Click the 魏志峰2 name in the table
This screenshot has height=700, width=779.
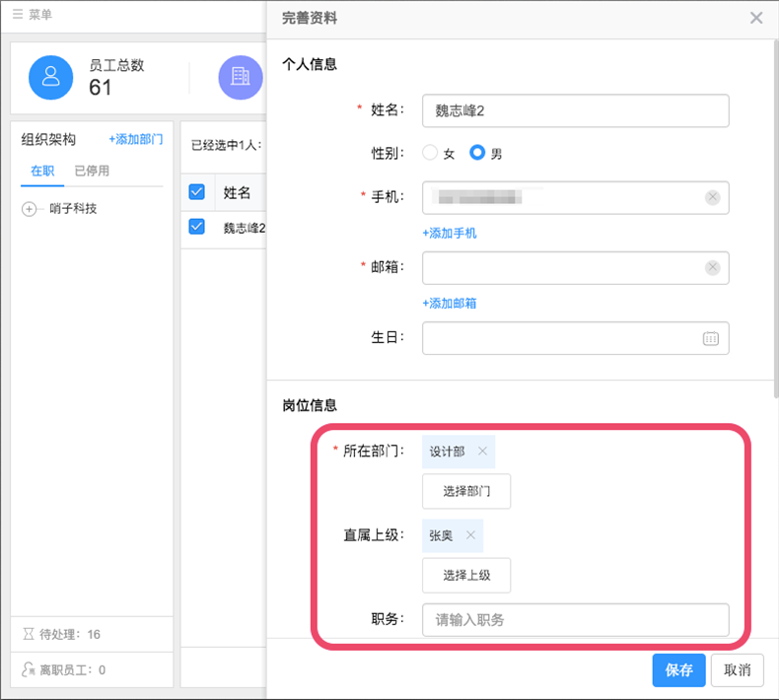tap(244, 228)
